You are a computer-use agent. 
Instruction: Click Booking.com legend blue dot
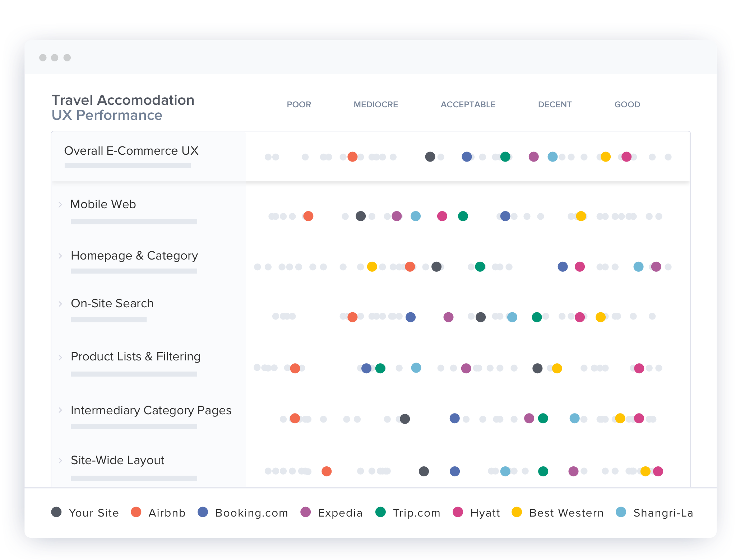coord(203,512)
